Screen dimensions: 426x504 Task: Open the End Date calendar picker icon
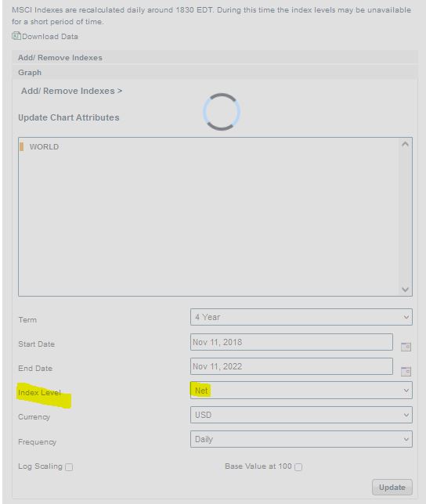click(406, 371)
